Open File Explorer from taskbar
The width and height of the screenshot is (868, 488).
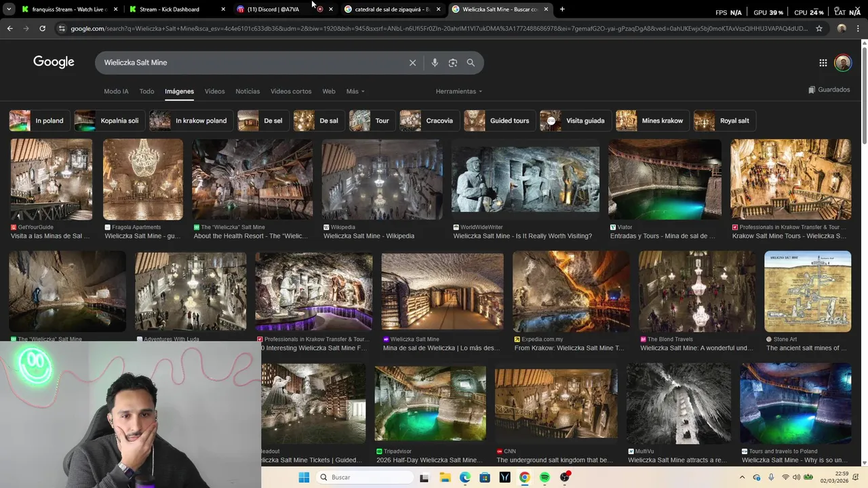[444, 477]
